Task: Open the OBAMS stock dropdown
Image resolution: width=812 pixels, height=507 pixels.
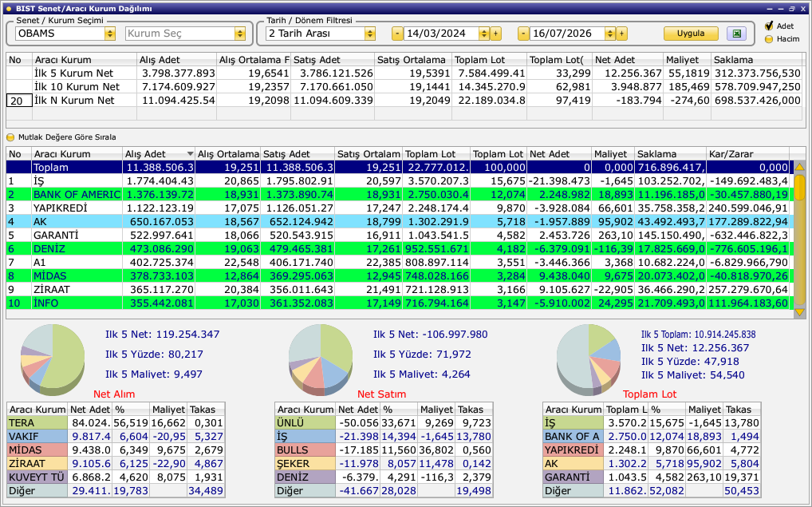Action: pos(110,34)
